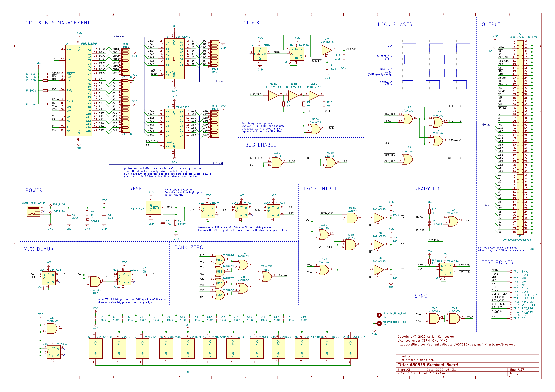Select the TP8 BUFFER_CLK test point
This screenshot has width=555, height=392.
511,295
